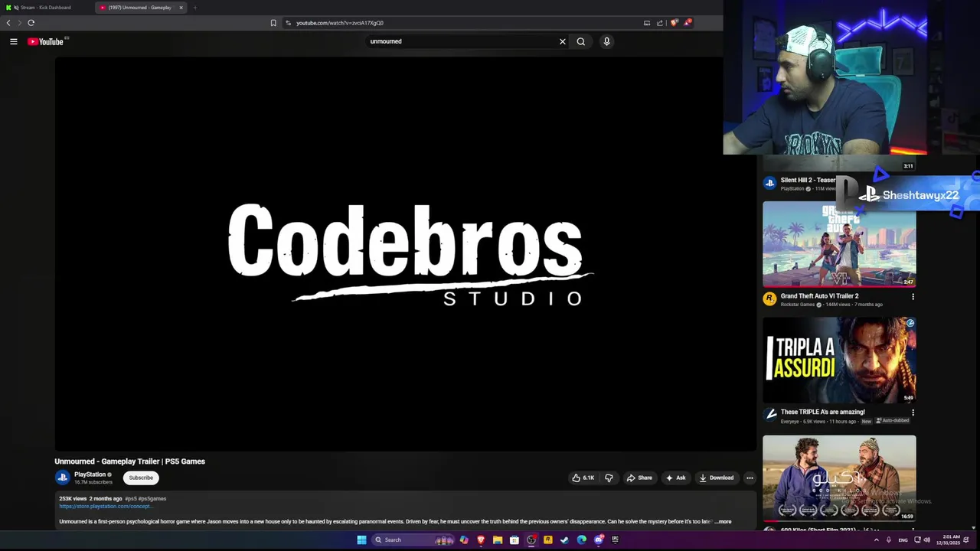The height and width of the screenshot is (551, 980).
Task: Open the PlayStation channel name link
Action: (x=90, y=474)
